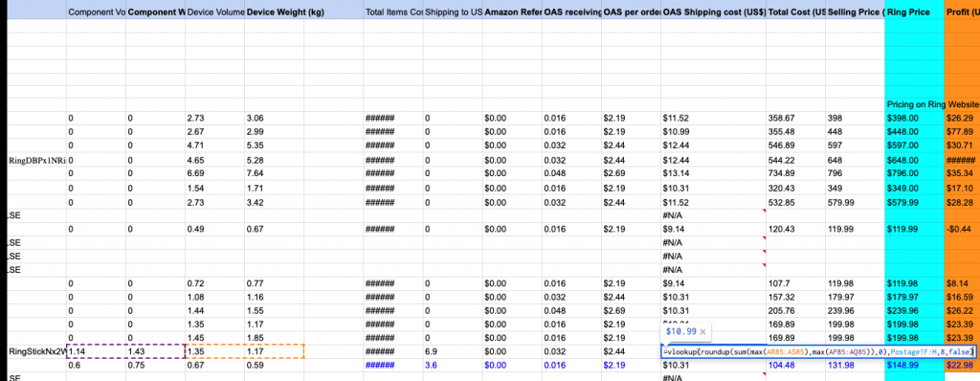The height and width of the screenshot is (381, 980).
Task: Select the negative profit cell -$0.44
Action: pos(962,229)
